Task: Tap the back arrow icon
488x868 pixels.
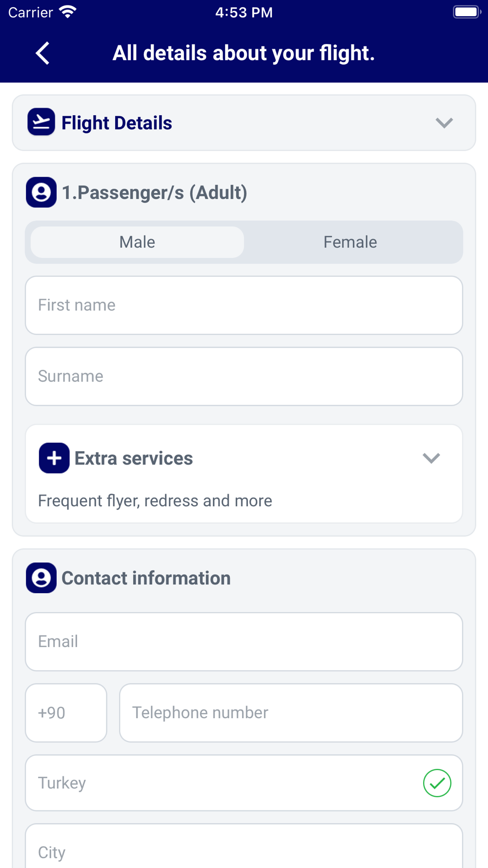Action: [x=43, y=53]
